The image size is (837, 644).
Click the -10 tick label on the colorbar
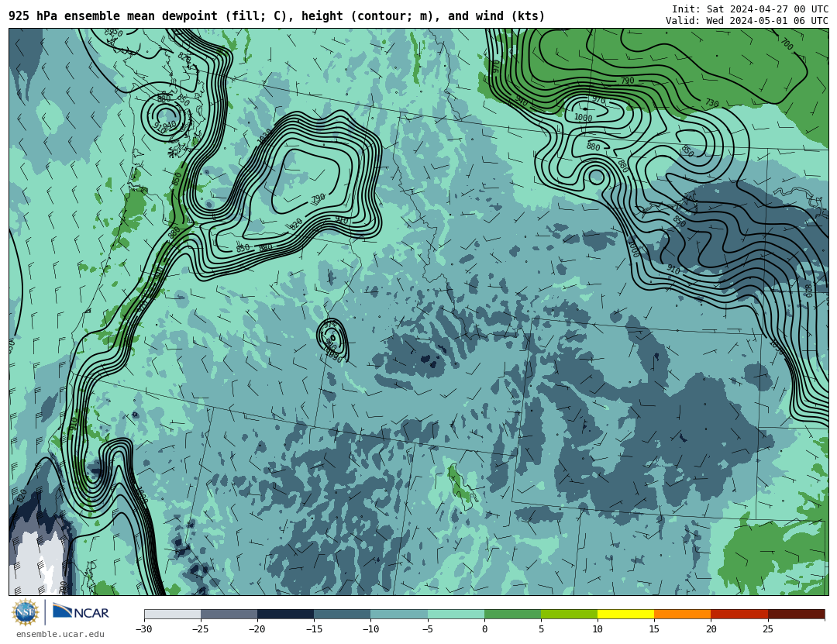(x=370, y=629)
